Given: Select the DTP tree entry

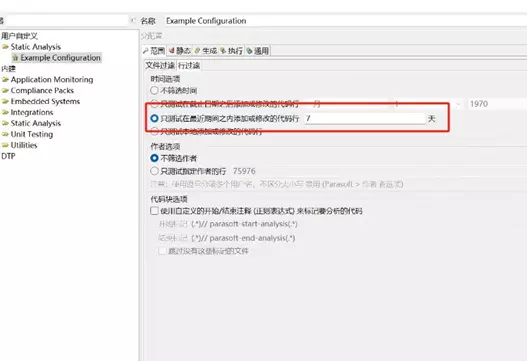Looking at the screenshot, I should [8, 156].
